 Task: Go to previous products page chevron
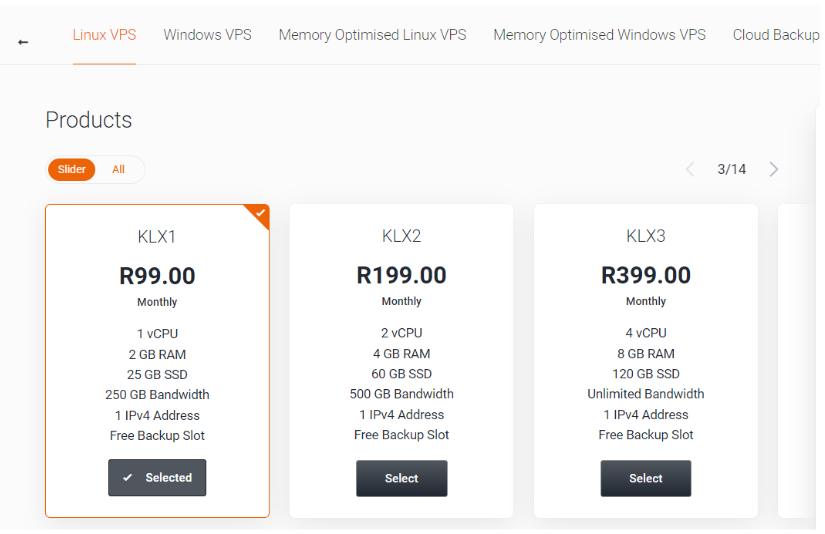point(690,169)
